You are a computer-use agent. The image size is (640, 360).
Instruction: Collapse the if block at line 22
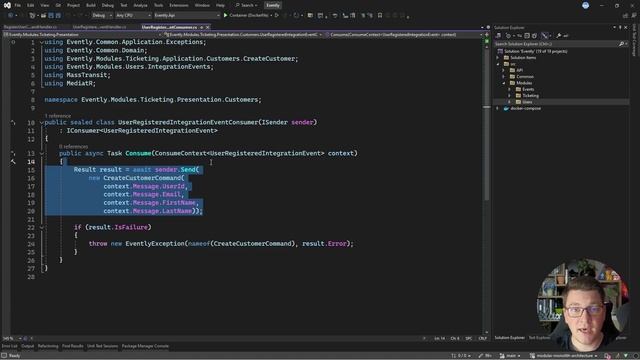click(x=41, y=227)
